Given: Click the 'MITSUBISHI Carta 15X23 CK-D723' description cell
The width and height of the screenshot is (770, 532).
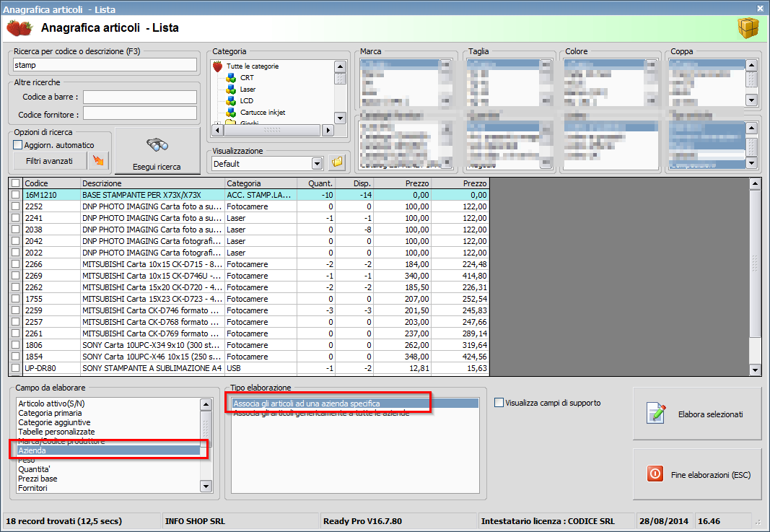Looking at the screenshot, I should pos(152,299).
